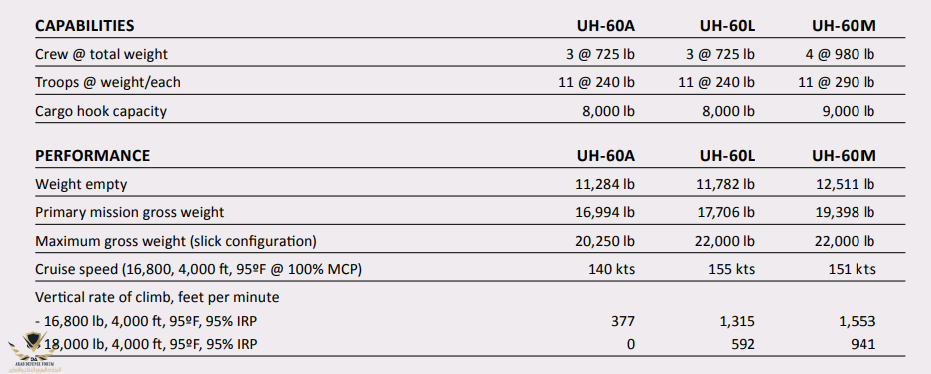The height and width of the screenshot is (374, 931).
Task: Click the Cargo hook capacity row label
Action: point(101,111)
